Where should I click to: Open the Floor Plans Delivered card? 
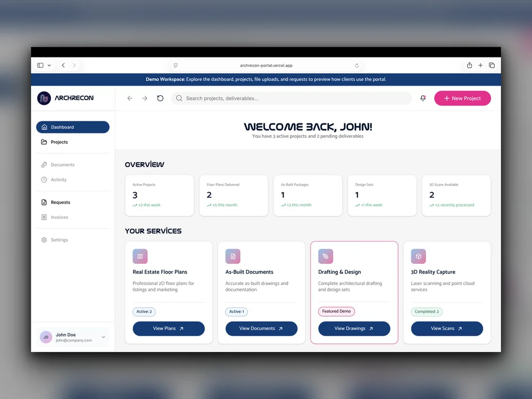click(x=234, y=195)
